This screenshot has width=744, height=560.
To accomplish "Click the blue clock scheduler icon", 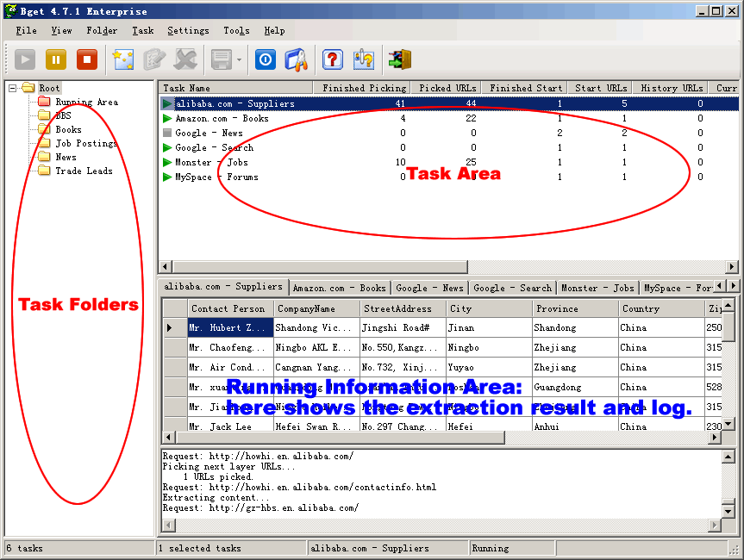I will coord(266,59).
